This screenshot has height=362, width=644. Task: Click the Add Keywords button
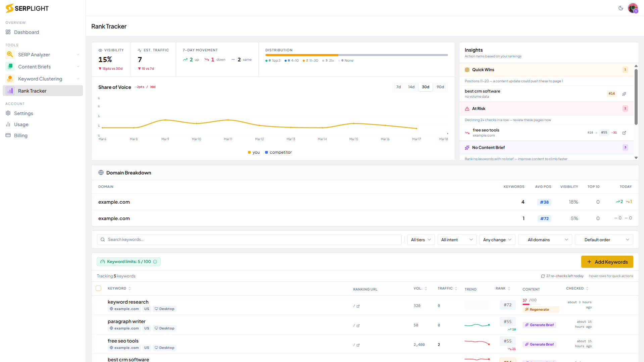click(607, 262)
